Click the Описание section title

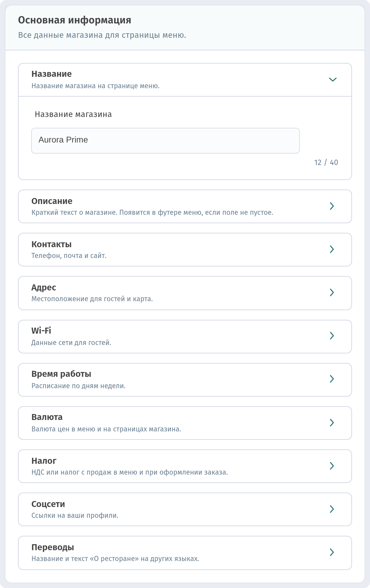click(52, 201)
